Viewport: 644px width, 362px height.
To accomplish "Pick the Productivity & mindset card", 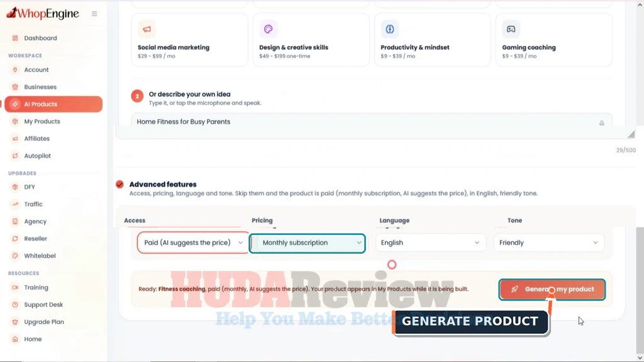I will coord(433,40).
